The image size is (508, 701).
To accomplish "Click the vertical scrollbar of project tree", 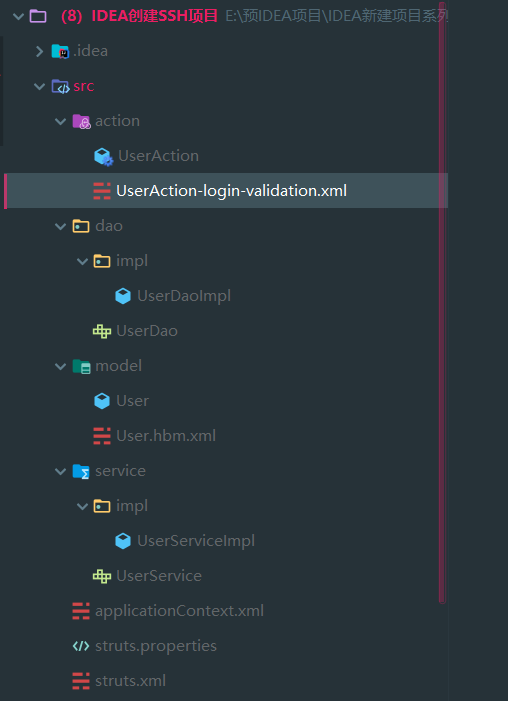I will point(442,304).
